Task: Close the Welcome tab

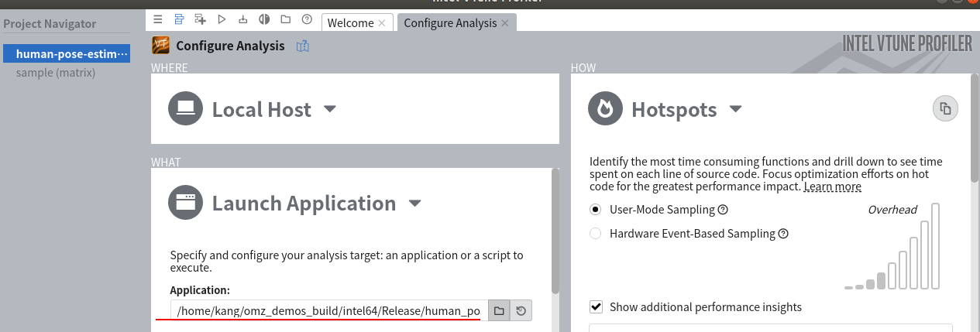Action: coord(381,23)
